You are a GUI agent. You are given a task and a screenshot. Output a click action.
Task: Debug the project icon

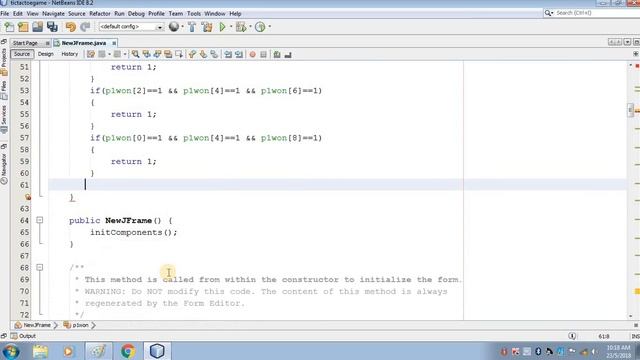click(x=241, y=27)
